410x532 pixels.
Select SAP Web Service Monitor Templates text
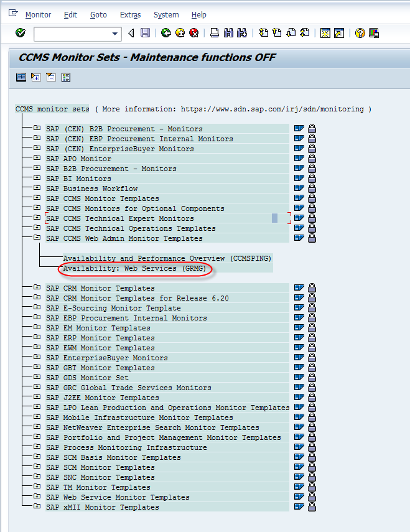pos(118,497)
